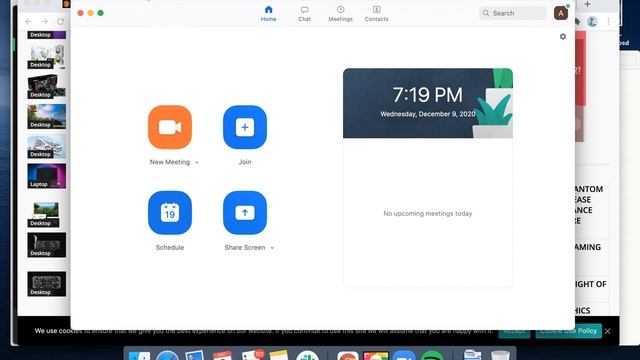Click the Share Screen label text
Screen dimensions: 640x360
pyautogui.click(x=245, y=247)
